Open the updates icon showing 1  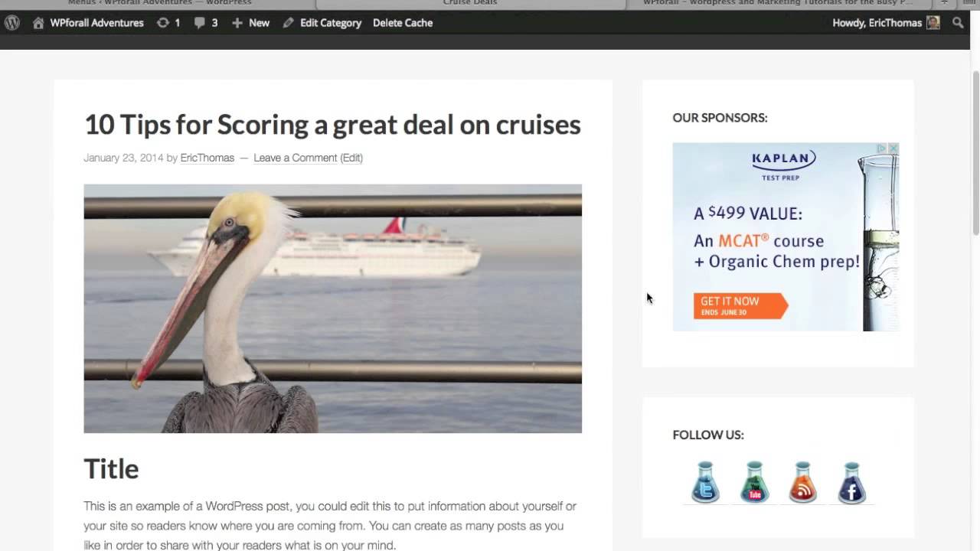pos(168,23)
